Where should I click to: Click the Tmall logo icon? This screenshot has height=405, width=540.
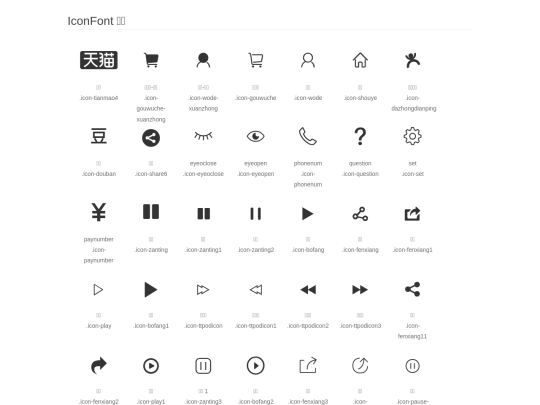pyautogui.click(x=99, y=60)
